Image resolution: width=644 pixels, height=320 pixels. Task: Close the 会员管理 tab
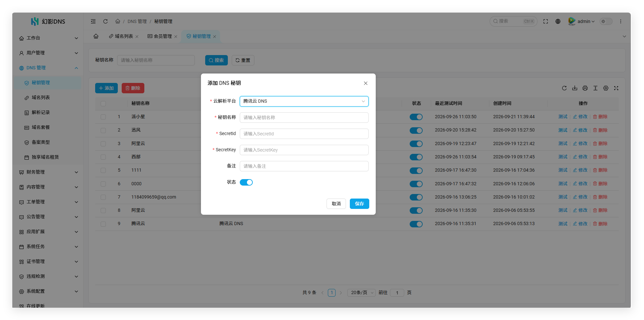176,37
